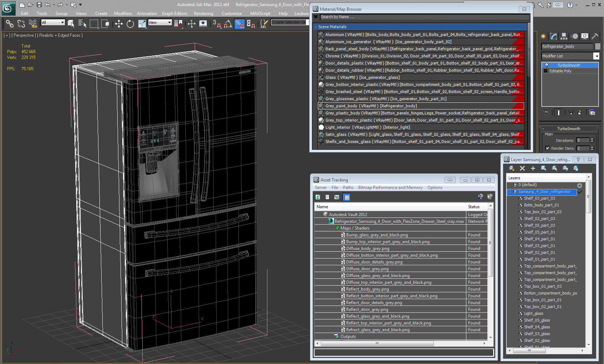Image resolution: width=604 pixels, height=364 pixels.
Task: Click the Refrigerator_body object color swatch
Action: pos(598,46)
